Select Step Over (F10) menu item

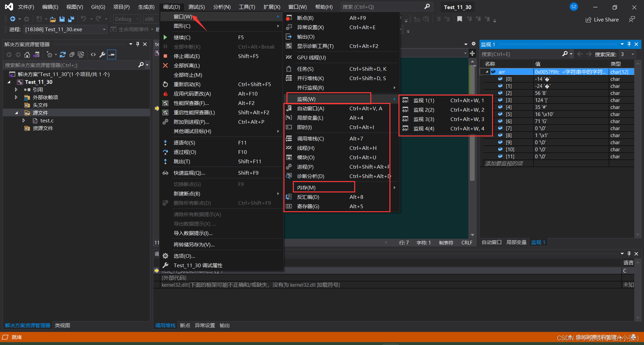click(x=221, y=152)
